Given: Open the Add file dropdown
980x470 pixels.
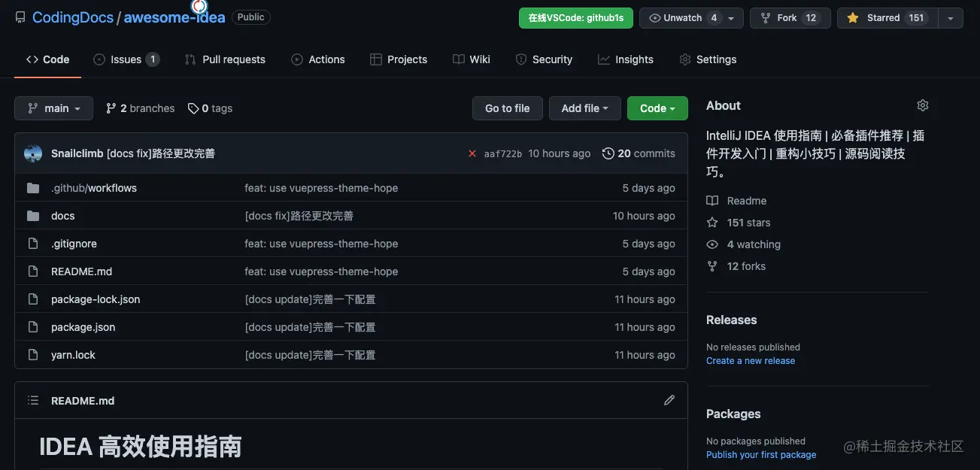Looking at the screenshot, I should pyautogui.click(x=585, y=108).
